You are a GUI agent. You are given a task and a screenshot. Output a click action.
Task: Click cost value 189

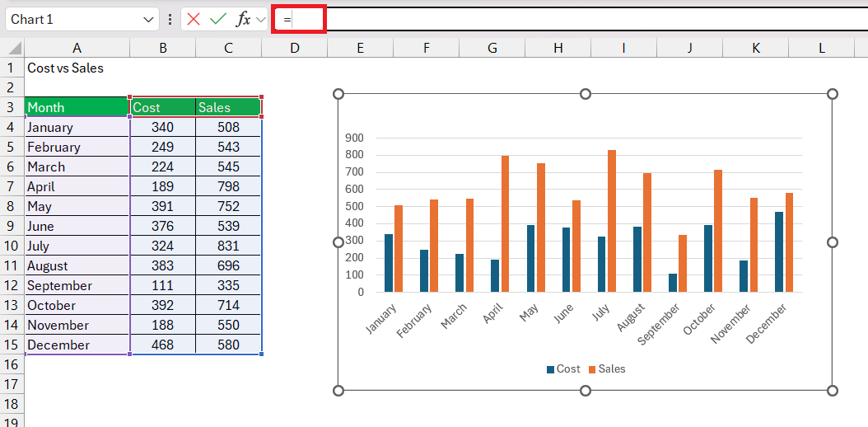tap(163, 186)
